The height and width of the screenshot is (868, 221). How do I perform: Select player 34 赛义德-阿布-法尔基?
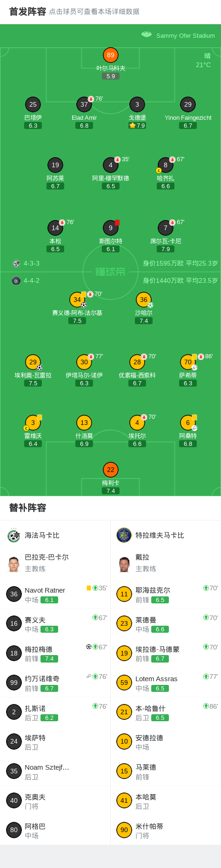77,300
